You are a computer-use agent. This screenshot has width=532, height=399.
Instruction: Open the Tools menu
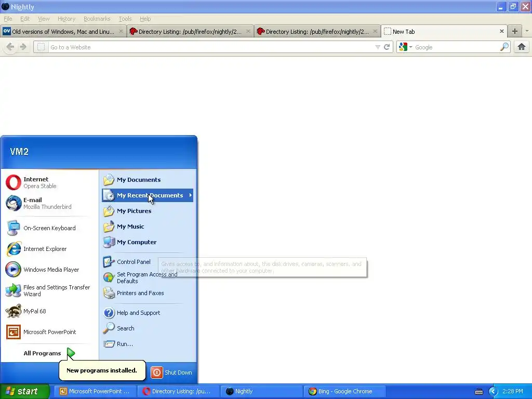pos(125,19)
